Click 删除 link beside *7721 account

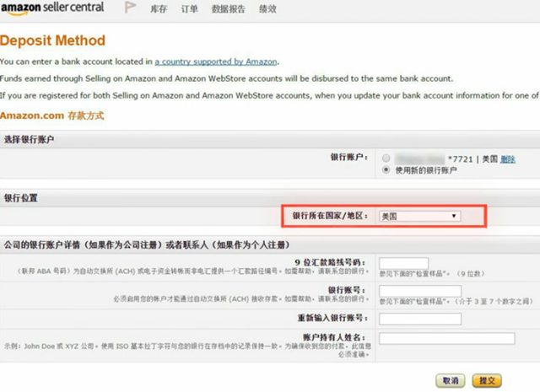coord(508,159)
